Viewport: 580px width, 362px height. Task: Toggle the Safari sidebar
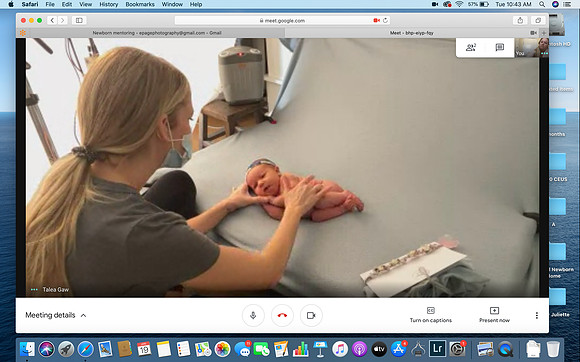79,20
